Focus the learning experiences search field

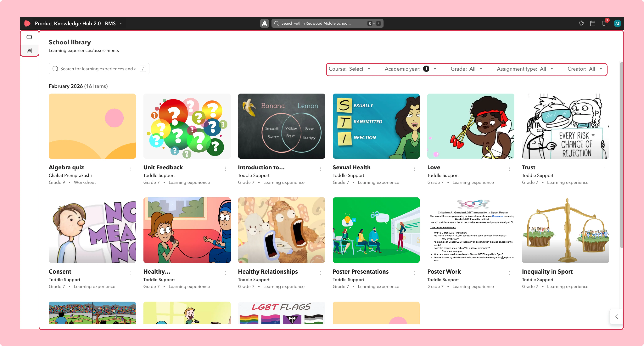[99, 69]
